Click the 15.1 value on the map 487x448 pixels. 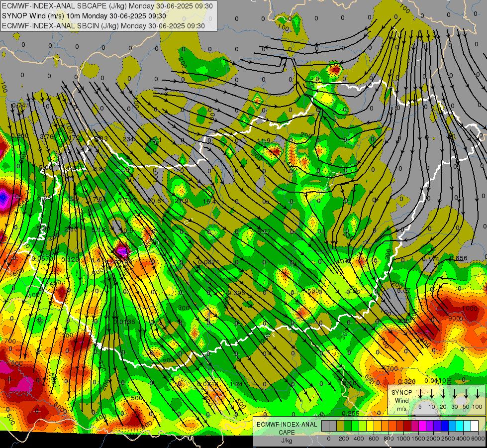pos(155,139)
